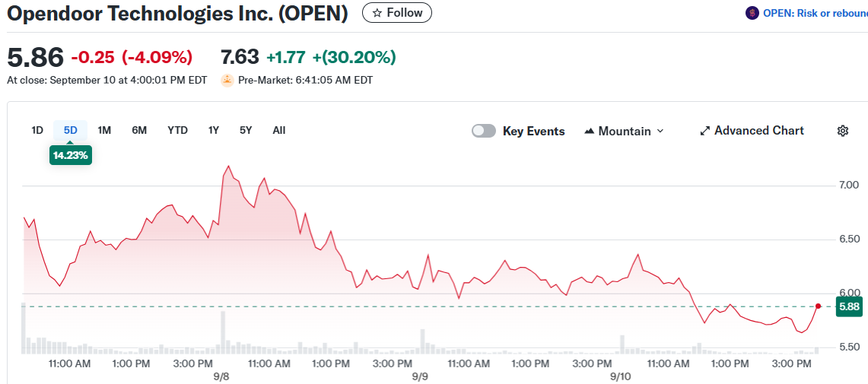Image resolution: width=868 pixels, height=384 pixels.
Task: Click the Pre-Market 6:41:05 AM EDT text
Action: point(306,81)
